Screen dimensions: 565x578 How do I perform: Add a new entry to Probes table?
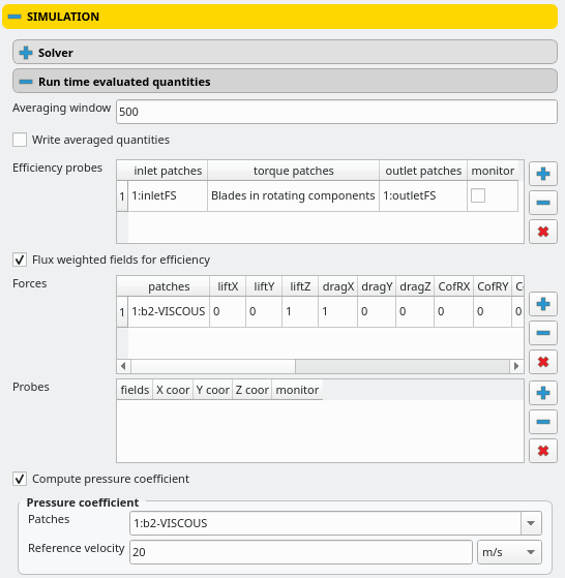pos(543,393)
